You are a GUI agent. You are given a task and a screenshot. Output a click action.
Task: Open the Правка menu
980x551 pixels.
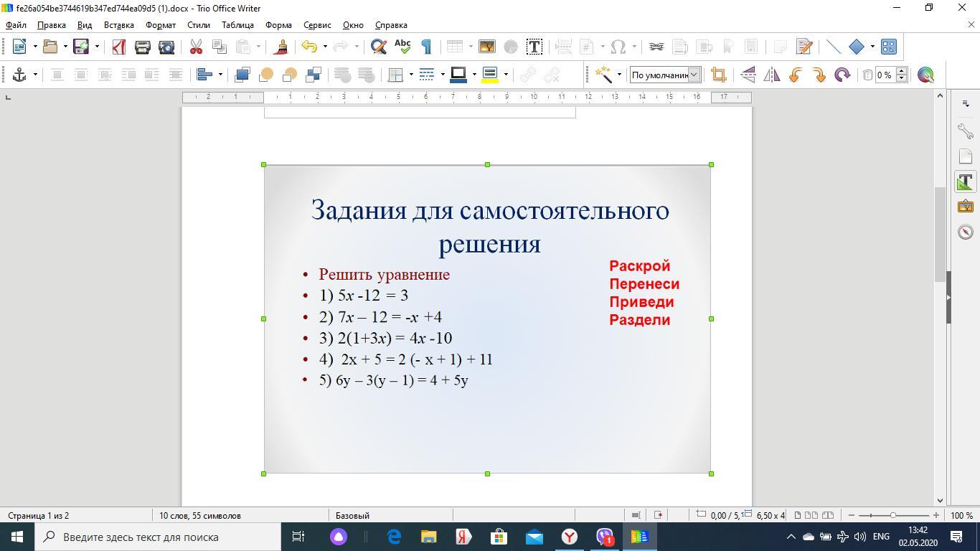[52, 25]
